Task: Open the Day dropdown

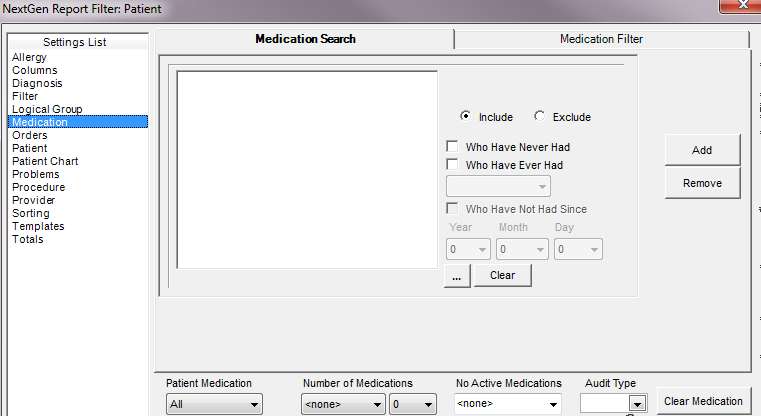Action: 578,249
